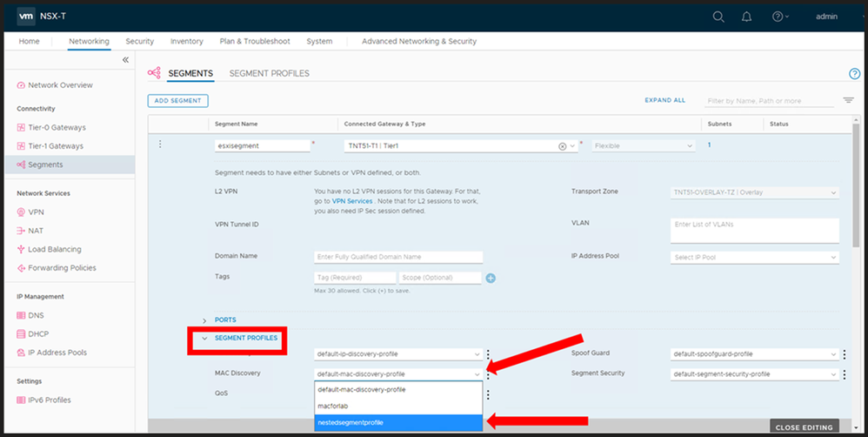Click the Filter by Name field
This screenshot has height=437, width=868.
(770, 101)
